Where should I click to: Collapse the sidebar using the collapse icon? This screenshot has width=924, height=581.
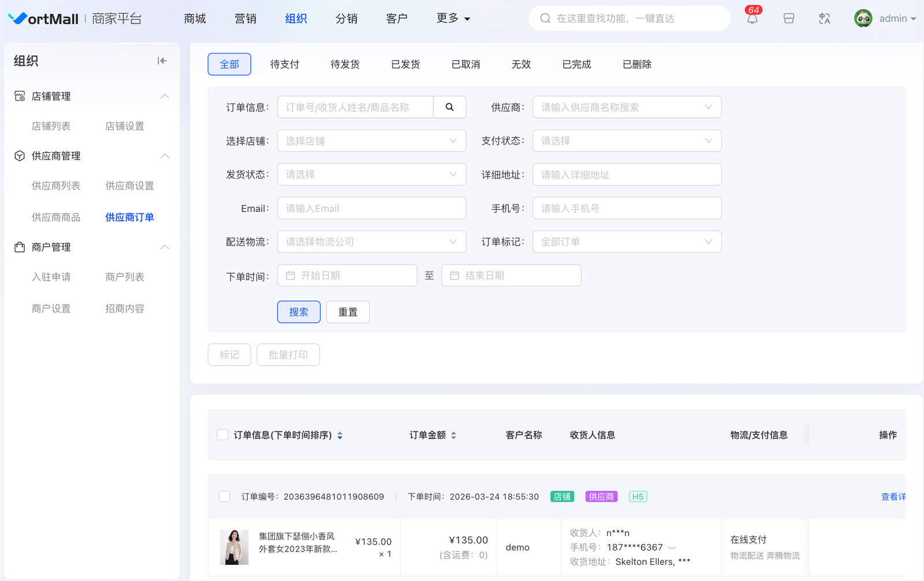(162, 61)
